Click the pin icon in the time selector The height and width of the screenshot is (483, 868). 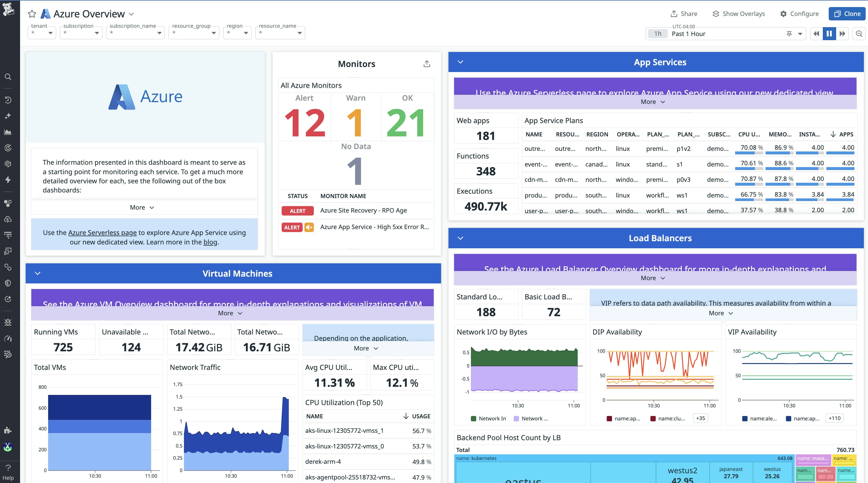pos(789,34)
